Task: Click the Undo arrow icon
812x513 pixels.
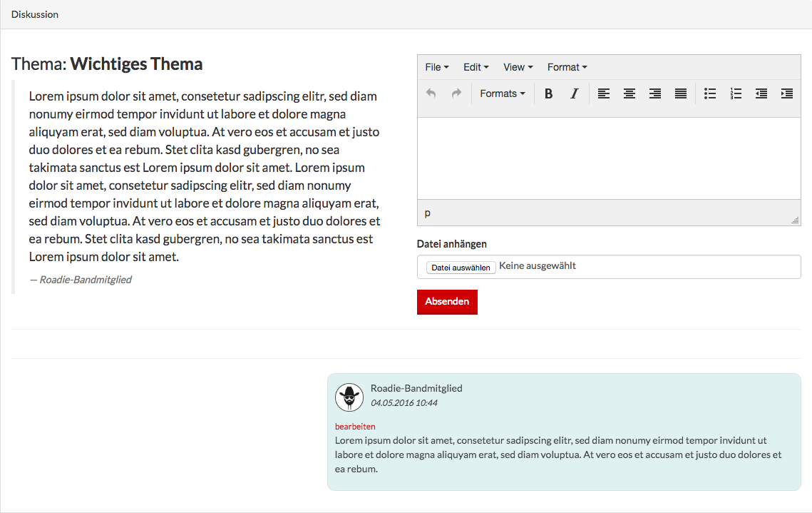Action: tap(431, 93)
